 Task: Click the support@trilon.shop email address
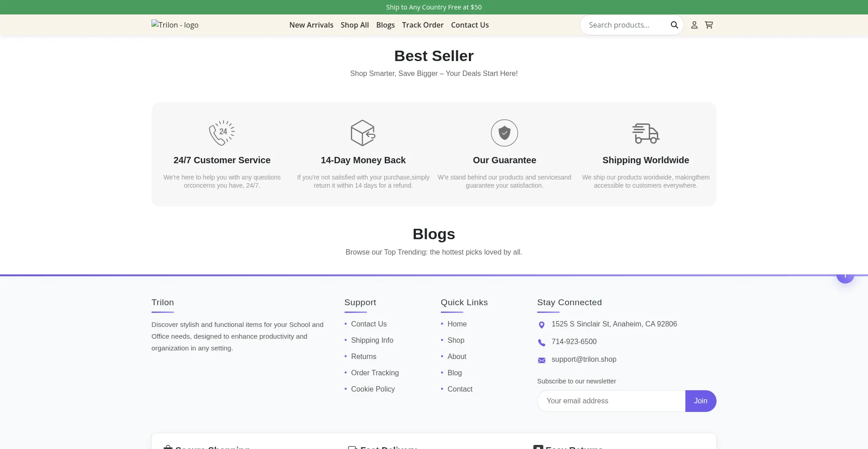click(584, 359)
